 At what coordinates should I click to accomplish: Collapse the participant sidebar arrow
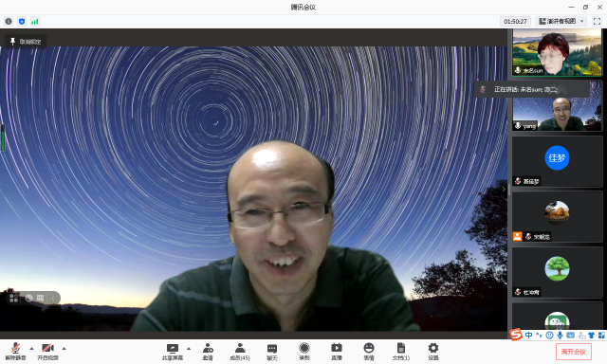tap(504, 190)
